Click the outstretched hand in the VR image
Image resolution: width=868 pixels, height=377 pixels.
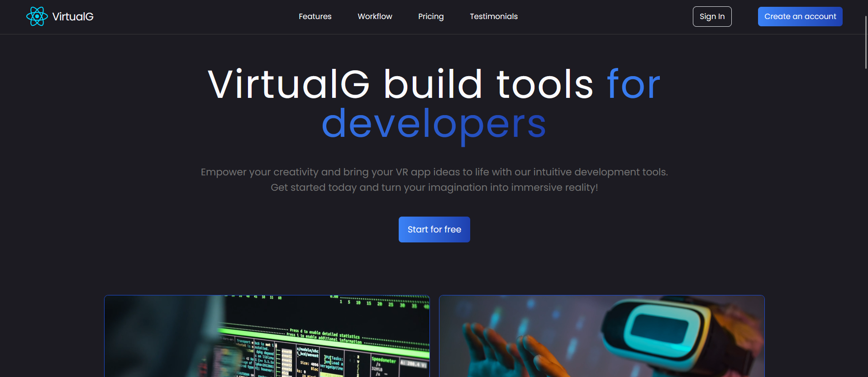[x=498, y=353]
